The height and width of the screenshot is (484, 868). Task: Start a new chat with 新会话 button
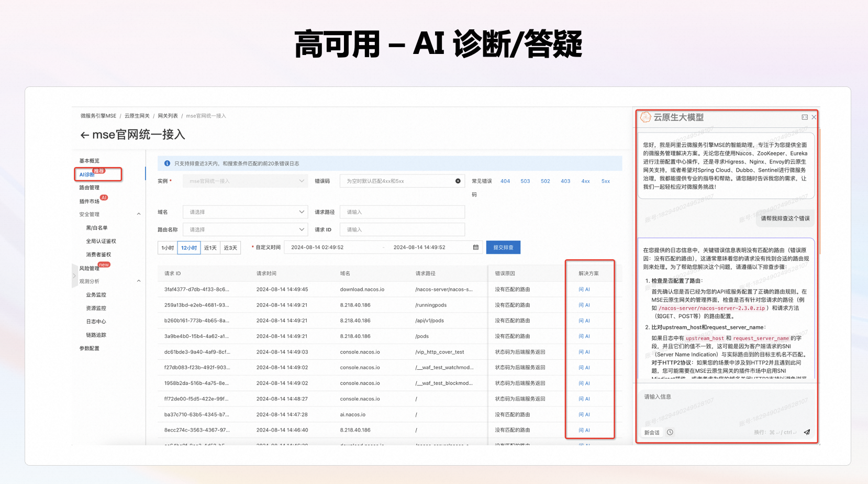click(652, 433)
